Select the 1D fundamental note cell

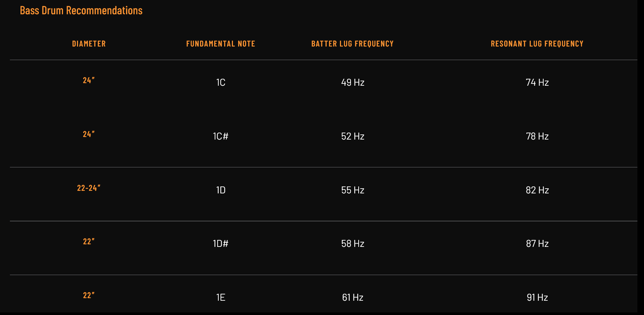(221, 190)
